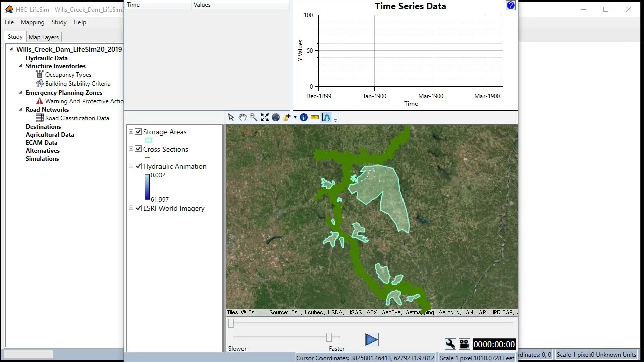Click the zoom to full extent arrows
The image size is (644, 362).
[265, 117]
